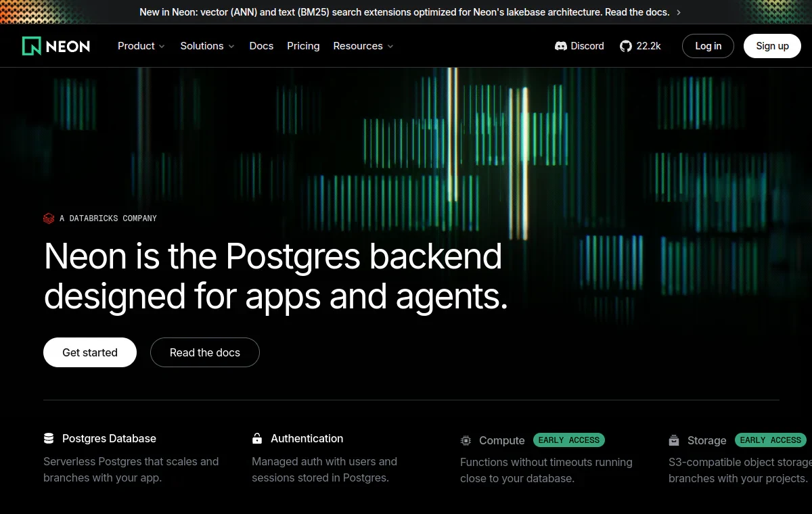Click the Storage EARLY ACCESS badge
The height and width of the screenshot is (514, 812).
[x=771, y=440]
